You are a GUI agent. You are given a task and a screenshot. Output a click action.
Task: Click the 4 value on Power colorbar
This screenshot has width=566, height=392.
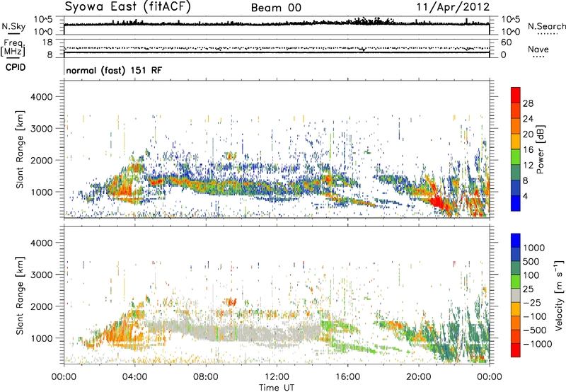click(526, 196)
